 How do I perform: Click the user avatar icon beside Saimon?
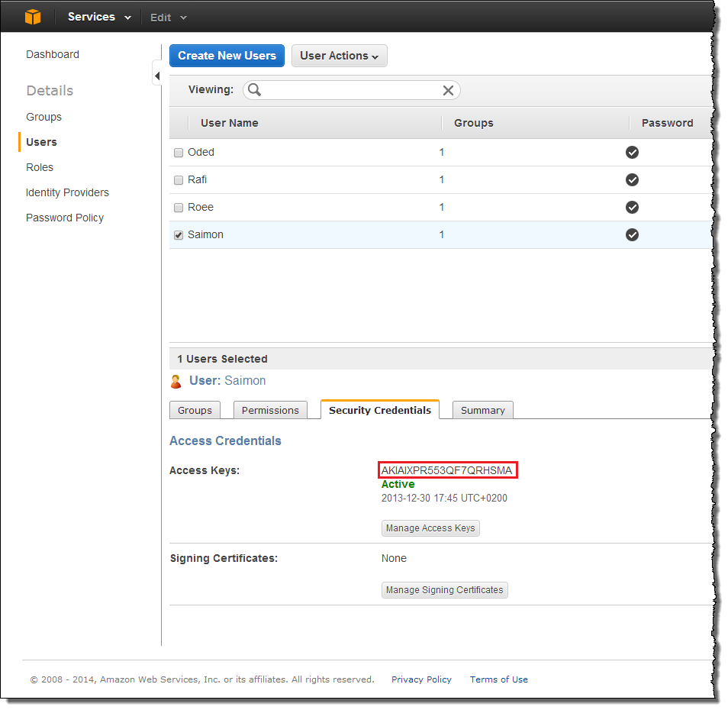click(176, 381)
